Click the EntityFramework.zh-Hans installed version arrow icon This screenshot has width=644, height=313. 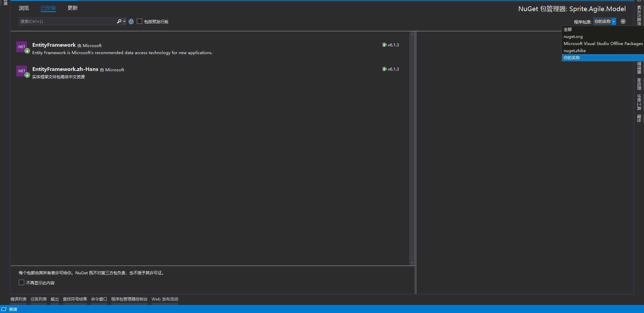384,69
